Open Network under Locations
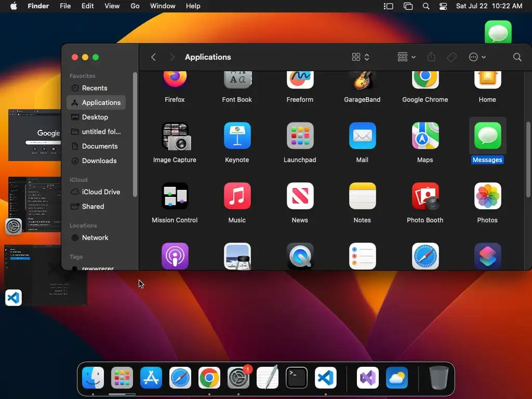This screenshot has height=399, width=532. point(96,237)
